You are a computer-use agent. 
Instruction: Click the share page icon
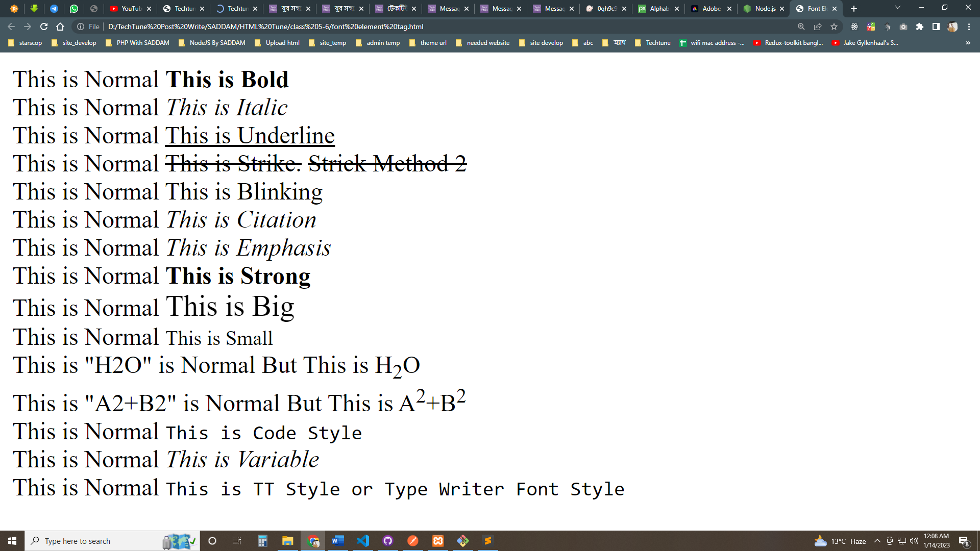point(818,27)
